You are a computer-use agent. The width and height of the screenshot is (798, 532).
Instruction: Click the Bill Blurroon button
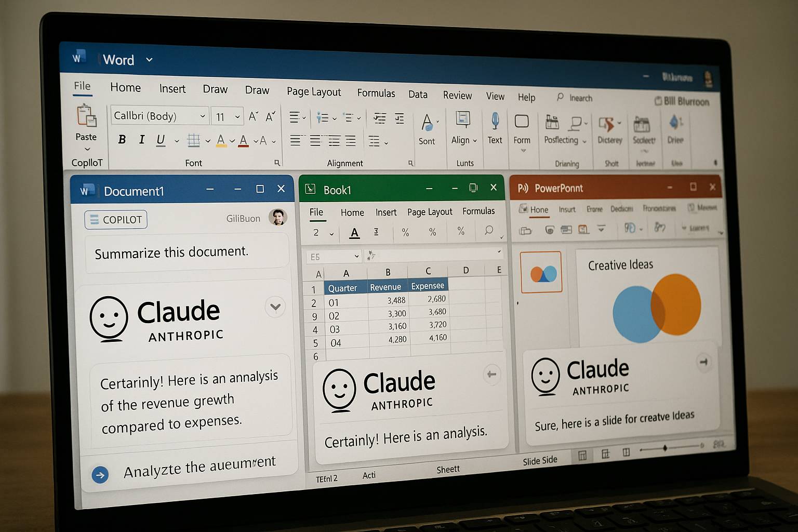click(x=682, y=101)
